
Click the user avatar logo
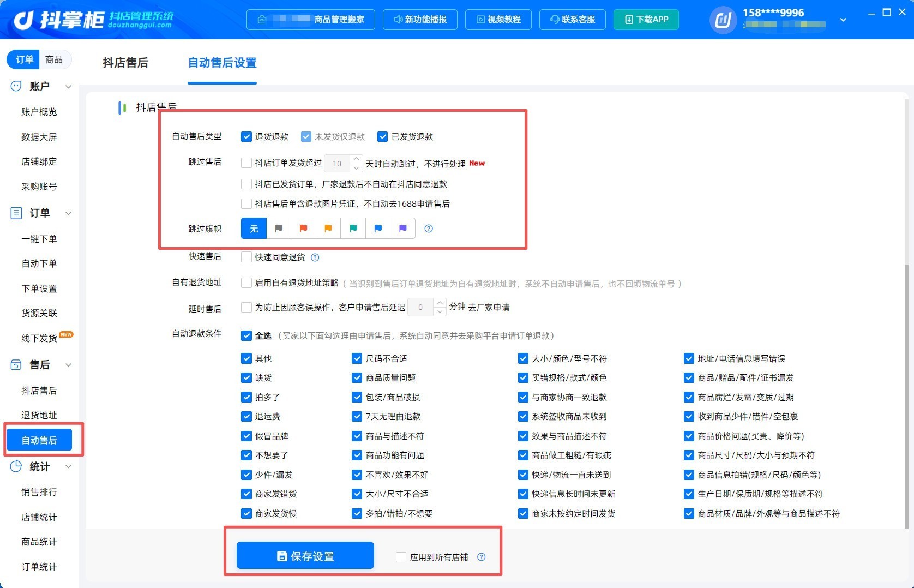click(723, 20)
